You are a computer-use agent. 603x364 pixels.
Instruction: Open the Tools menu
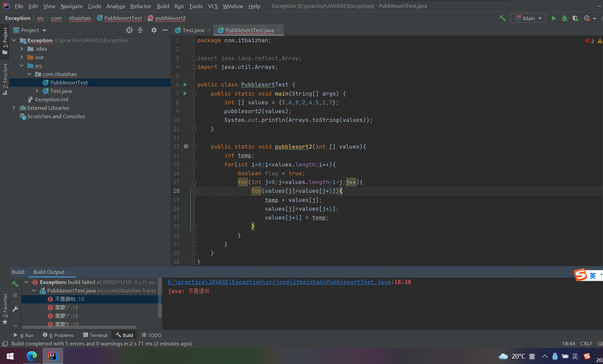pos(196,6)
